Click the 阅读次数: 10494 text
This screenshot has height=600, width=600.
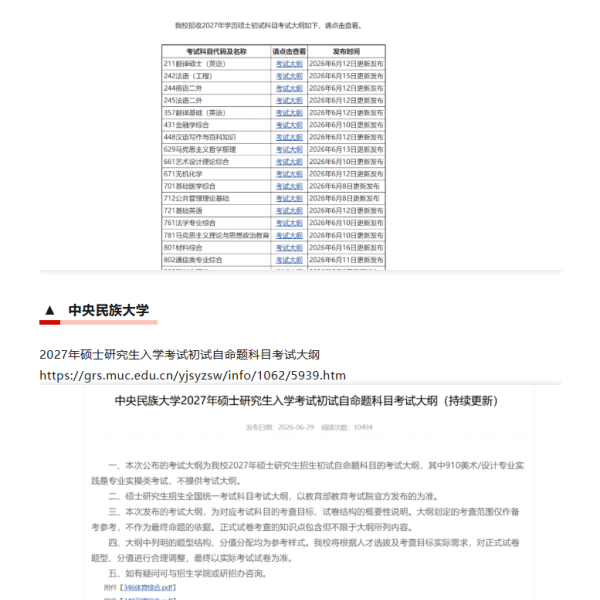click(x=347, y=427)
